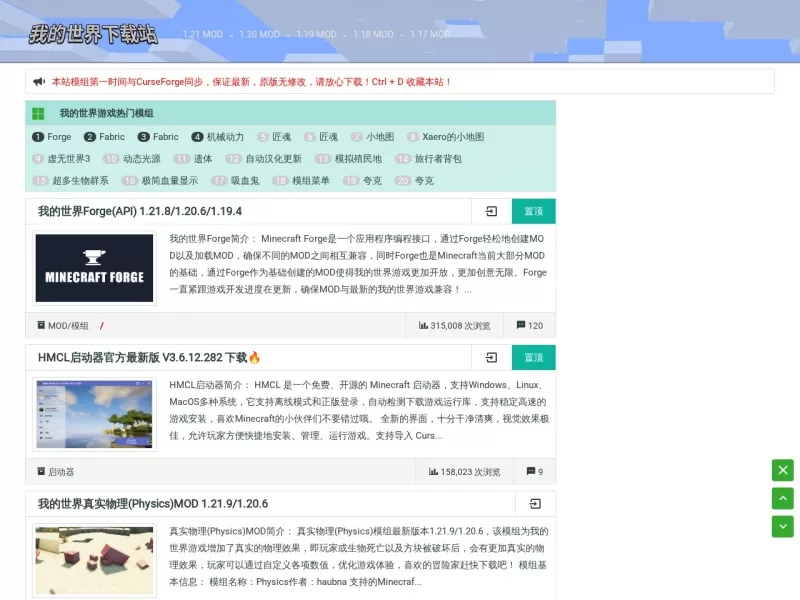
Task: Open the Physics MOD thumbnail image
Action: [x=94, y=561]
